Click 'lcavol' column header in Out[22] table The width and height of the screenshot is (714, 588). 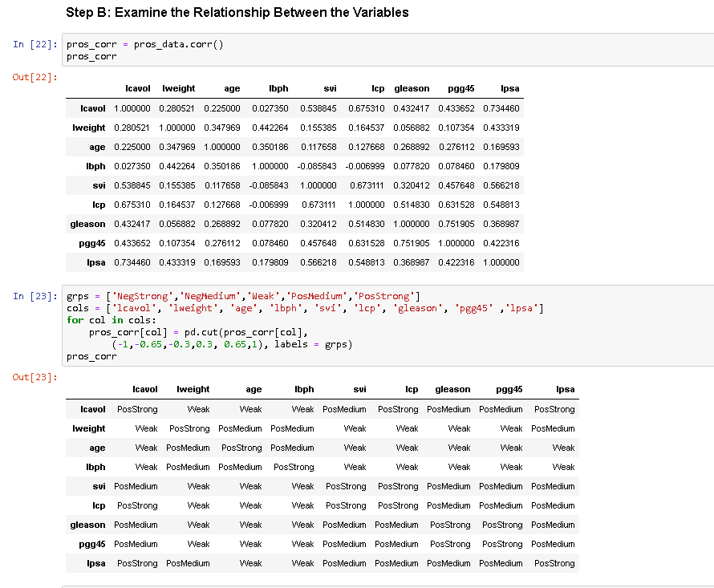point(138,88)
